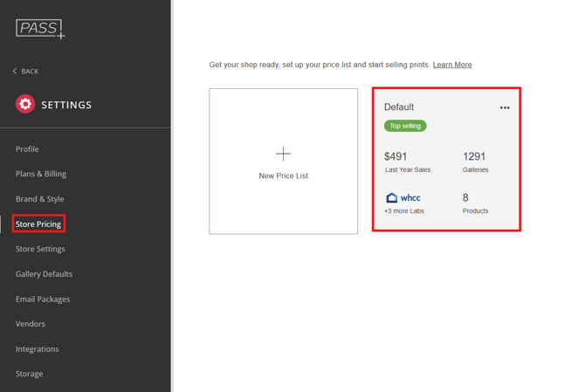Open Store Settings section
The image size is (585, 392).
(40, 249)
